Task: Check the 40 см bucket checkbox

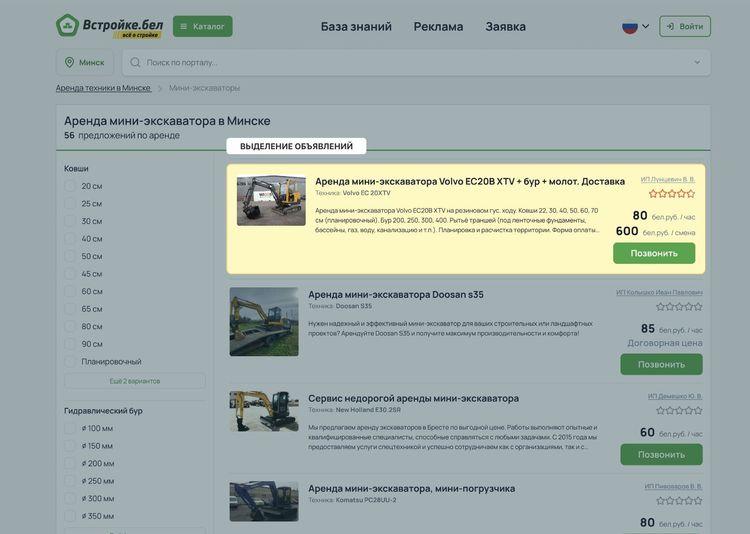Action: click(70, 239)
